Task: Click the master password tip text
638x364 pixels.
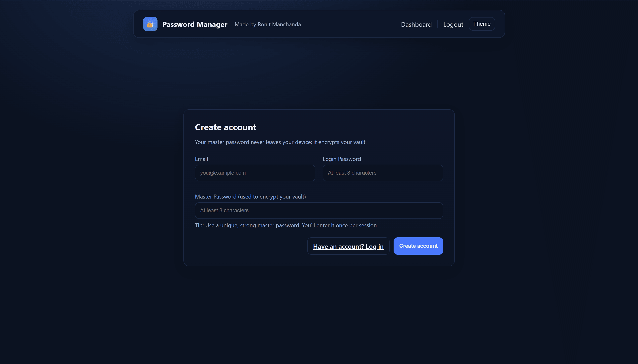Action: coord(286,225)
